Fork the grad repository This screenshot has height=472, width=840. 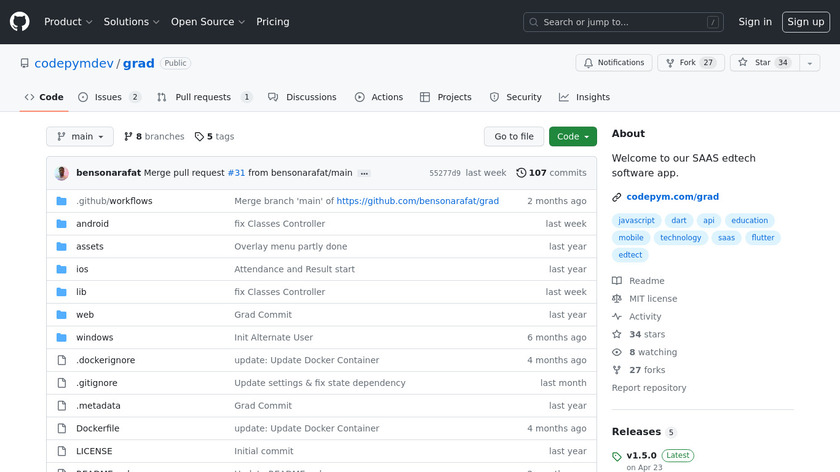click(691, 63)
